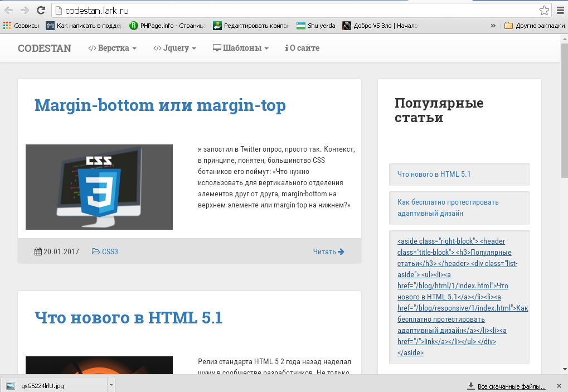Open downloaded file gsG5224lrlU.jpg
The height and width of the screenshot is (392, 568).
54,385
